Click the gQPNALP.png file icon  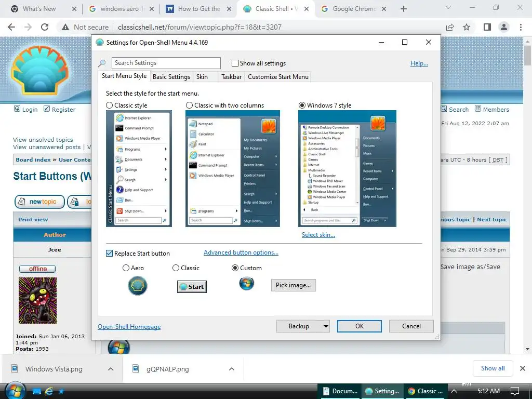[136, 368]
